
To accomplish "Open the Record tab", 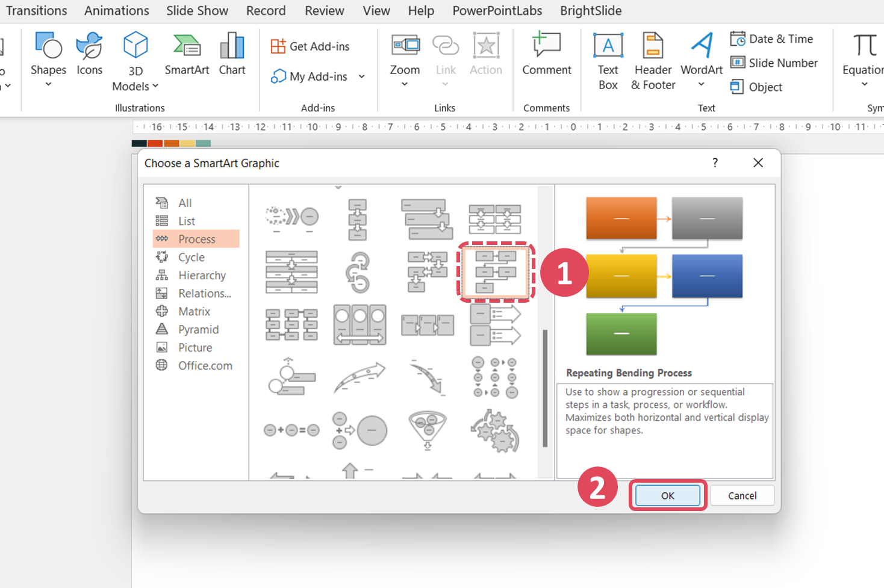I will (266, 11).
